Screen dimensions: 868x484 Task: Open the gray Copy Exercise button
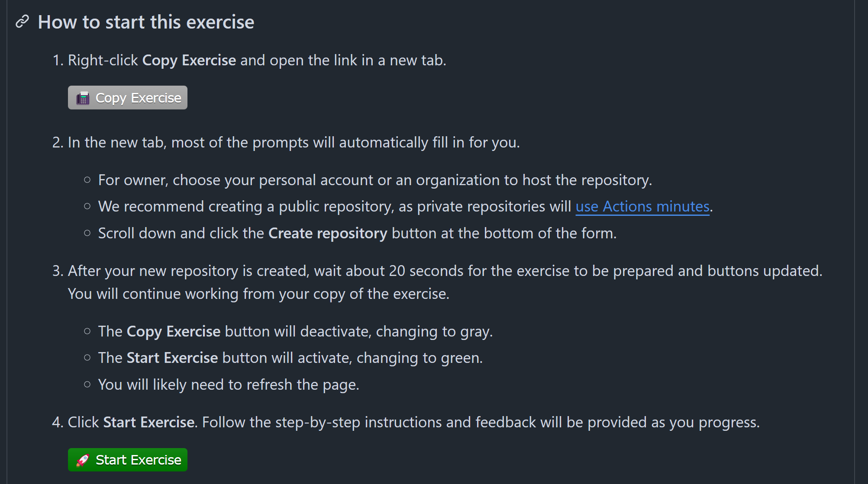point(128,98)
